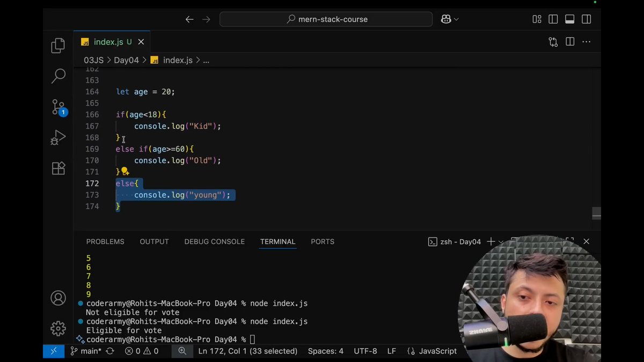Viewport: 644px width, 362px height.
Task: Open Copilot dropdown chevron in title bar
Action: click(x=456, y=19)
